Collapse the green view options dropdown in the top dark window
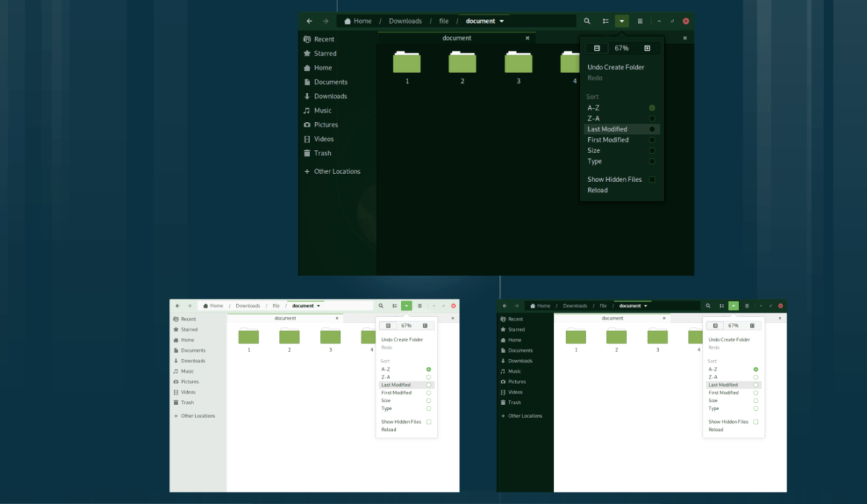Viewport: 867px width, 504px height. point(622,22)
